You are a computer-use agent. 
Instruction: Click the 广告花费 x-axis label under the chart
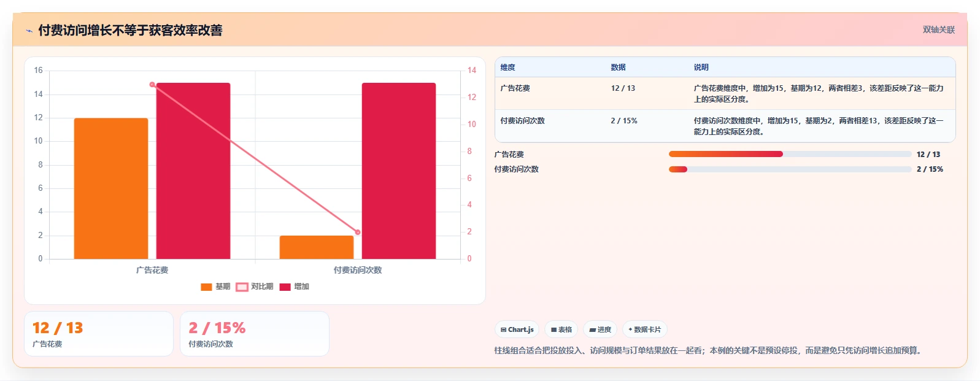point(152,270)
